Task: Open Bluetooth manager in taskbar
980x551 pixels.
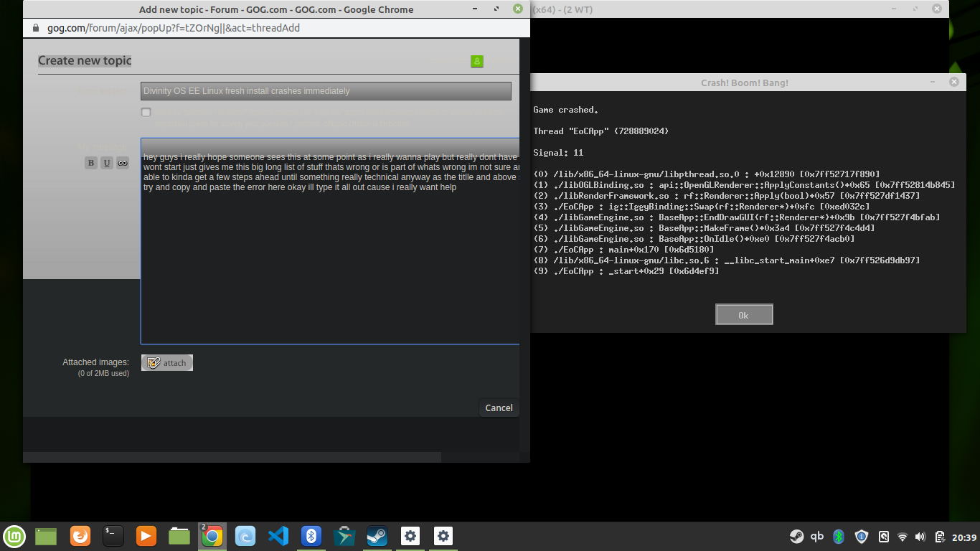Action: point(311,536)
